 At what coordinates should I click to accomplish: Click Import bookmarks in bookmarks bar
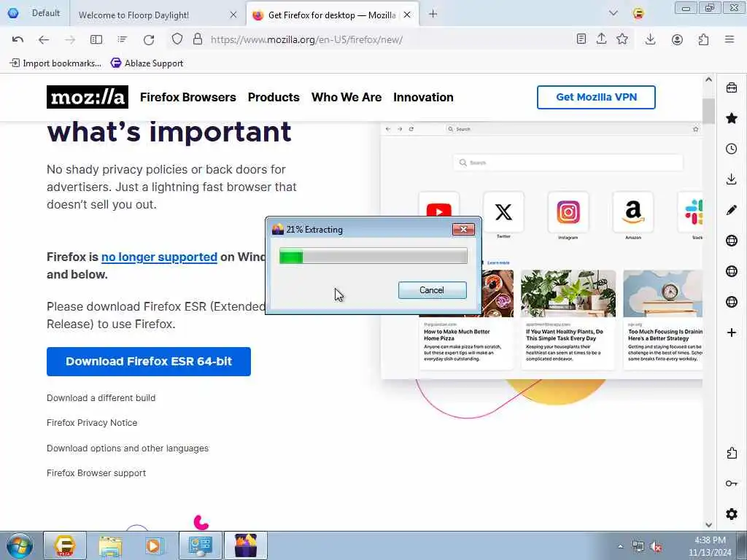55,63
